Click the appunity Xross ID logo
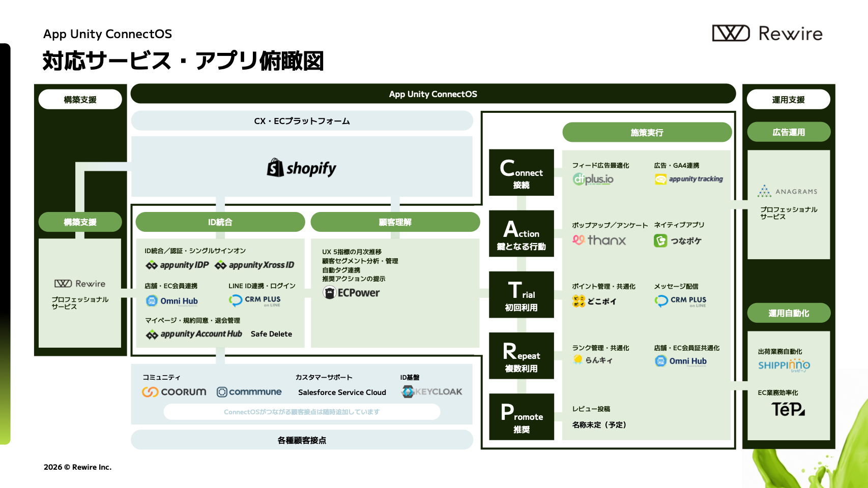The width and height of the screenshot is (868, 488). pos(254,265)
